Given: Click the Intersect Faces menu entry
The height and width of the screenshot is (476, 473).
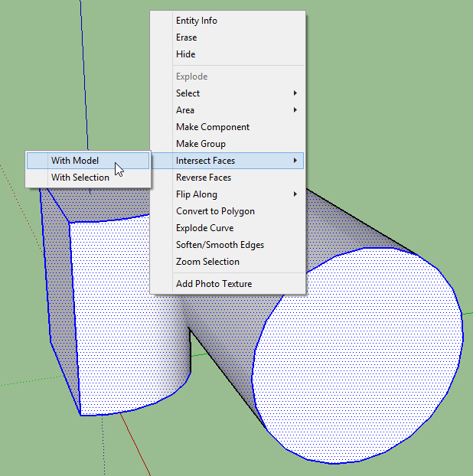Looking at the screenshot, I should 205,161.
